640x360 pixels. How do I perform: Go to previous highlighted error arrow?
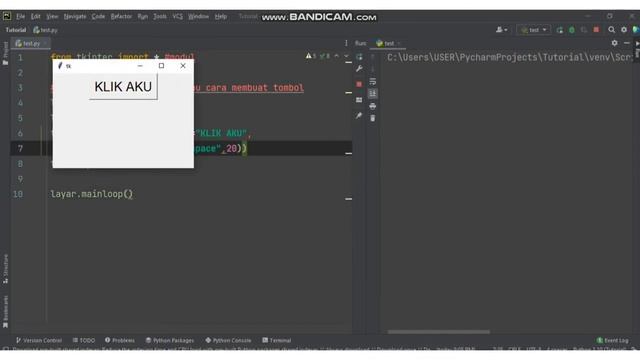coord(337,56)
